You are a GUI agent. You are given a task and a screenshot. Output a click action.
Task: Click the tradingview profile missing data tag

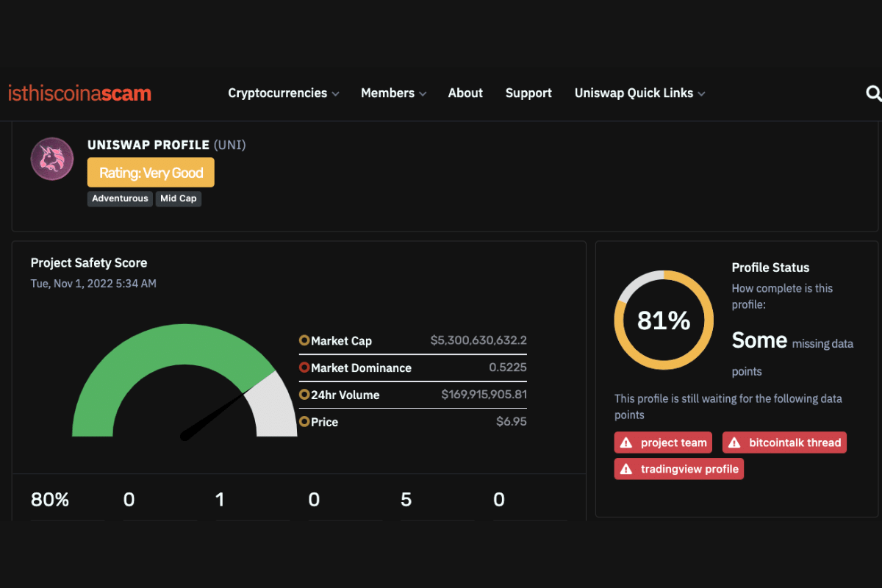click(679, 469)
